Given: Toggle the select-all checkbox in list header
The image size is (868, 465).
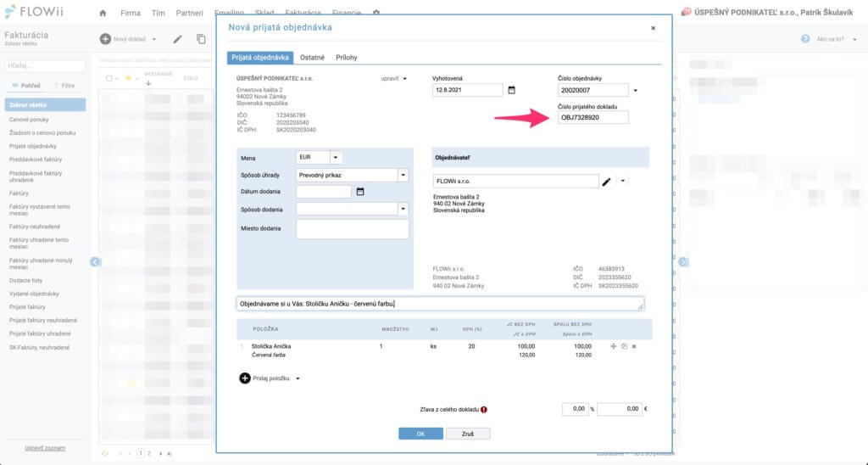Looking at the screenshot, I should point(109,79).
